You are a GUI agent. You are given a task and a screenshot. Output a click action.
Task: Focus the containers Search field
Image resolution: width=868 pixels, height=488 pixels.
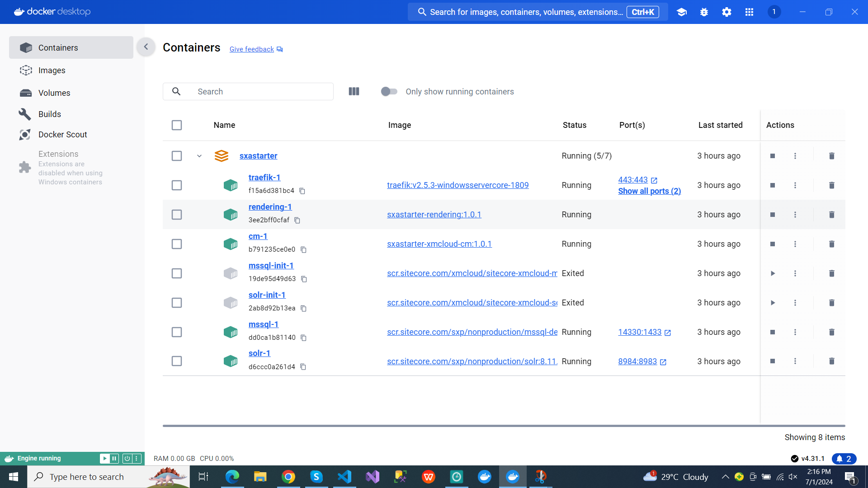click(x=262, y=92)
